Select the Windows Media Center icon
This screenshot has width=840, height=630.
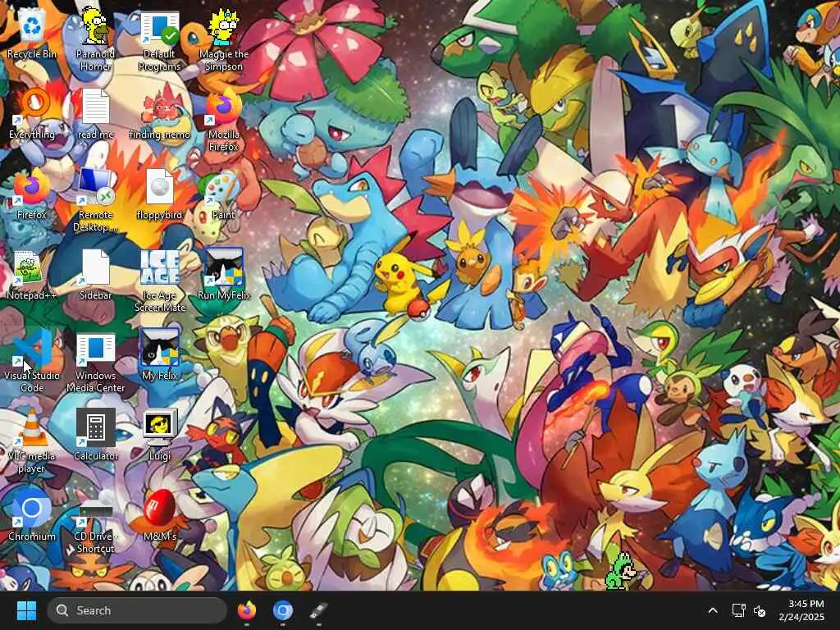point(95,361)
